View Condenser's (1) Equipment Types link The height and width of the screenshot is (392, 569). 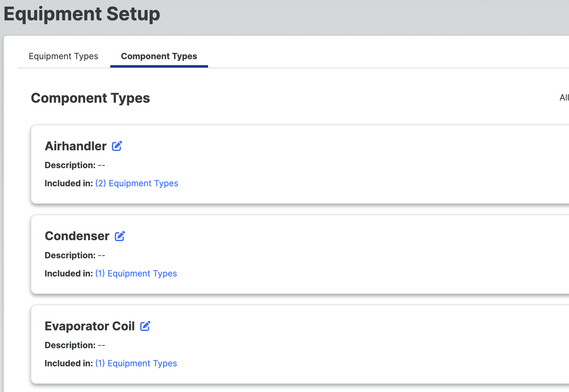[136, 273]
